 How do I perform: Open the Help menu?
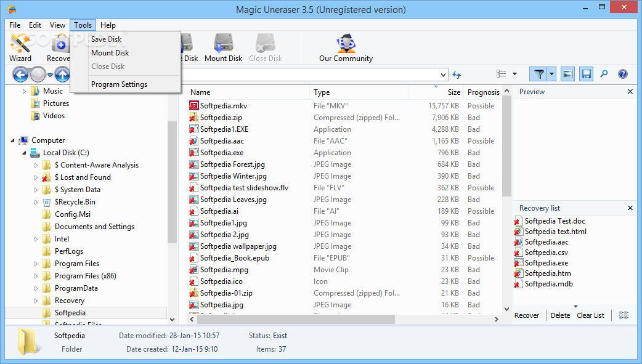[108, 25]
